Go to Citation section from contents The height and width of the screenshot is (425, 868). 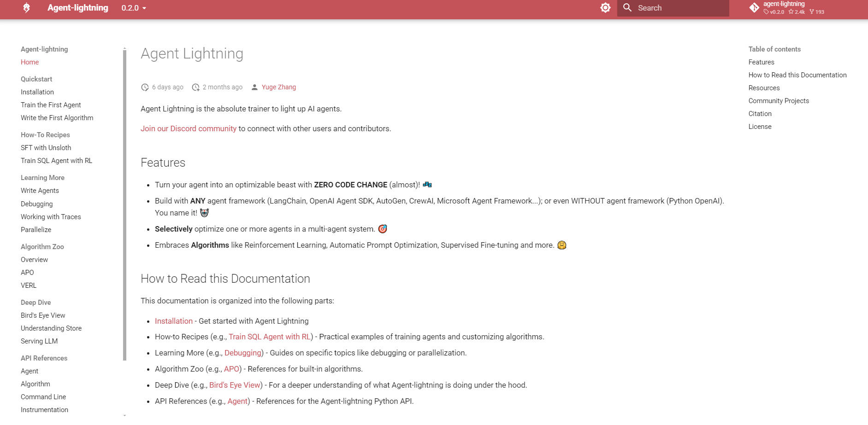760,114
